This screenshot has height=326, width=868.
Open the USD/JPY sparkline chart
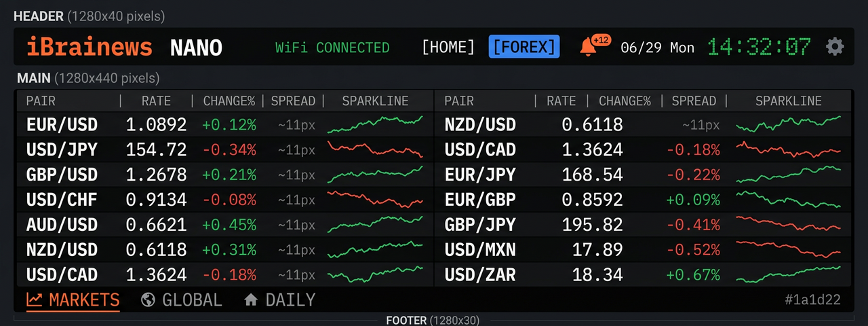[x=375, y=149]
